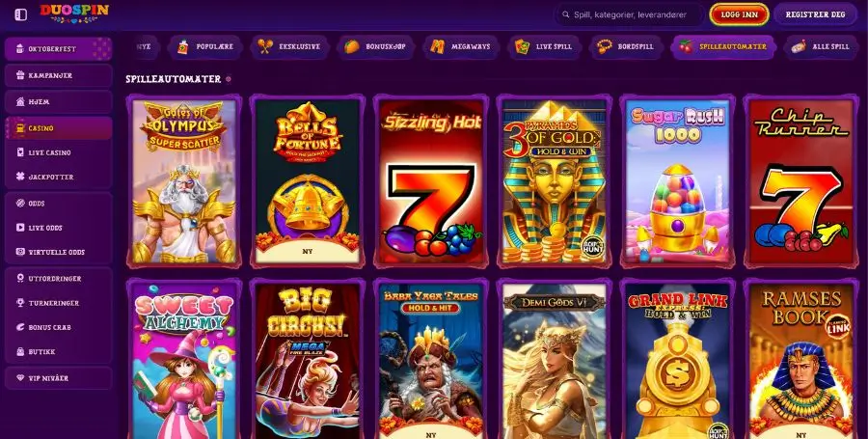868x439 pixels.
Task: Toggle the sidebar collapse icon
Action: click(x=20, y=14)
